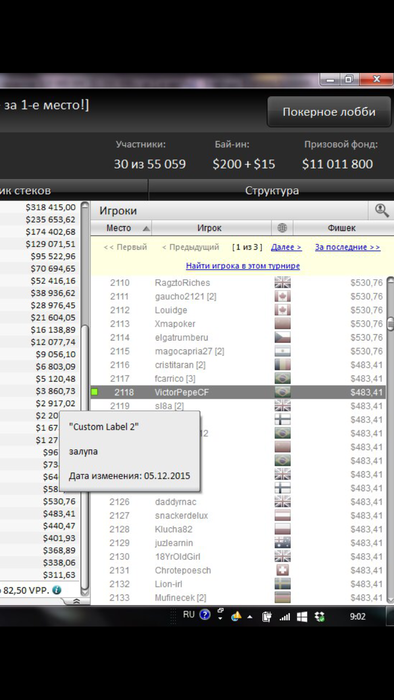Select player Mufinecek [2]
The width and height of the screenshot is (394, 700).
pyautogui.click(x=238, y=598)
